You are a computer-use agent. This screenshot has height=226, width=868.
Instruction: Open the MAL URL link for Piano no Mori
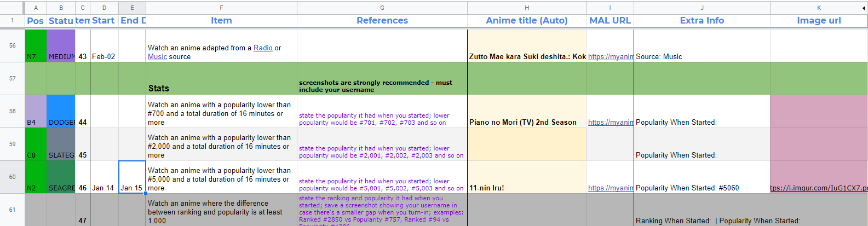[x=610, y=123]
